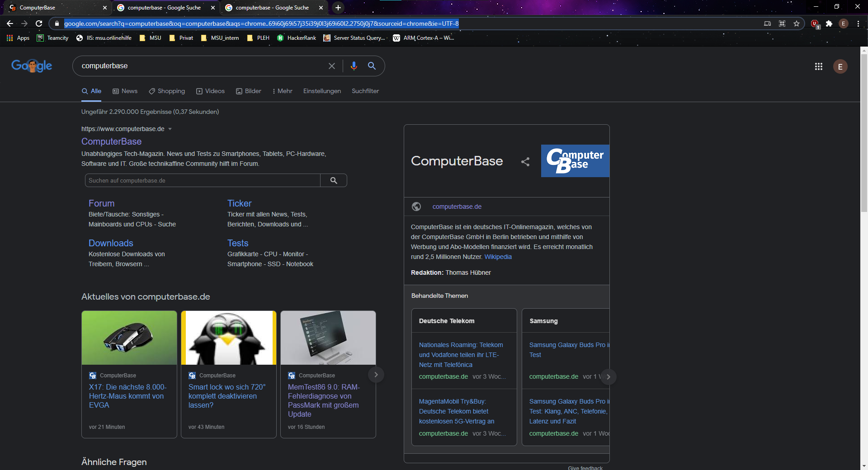View site info via the lock icon
This screenshot has height=470, width=868.
[57, 23]
